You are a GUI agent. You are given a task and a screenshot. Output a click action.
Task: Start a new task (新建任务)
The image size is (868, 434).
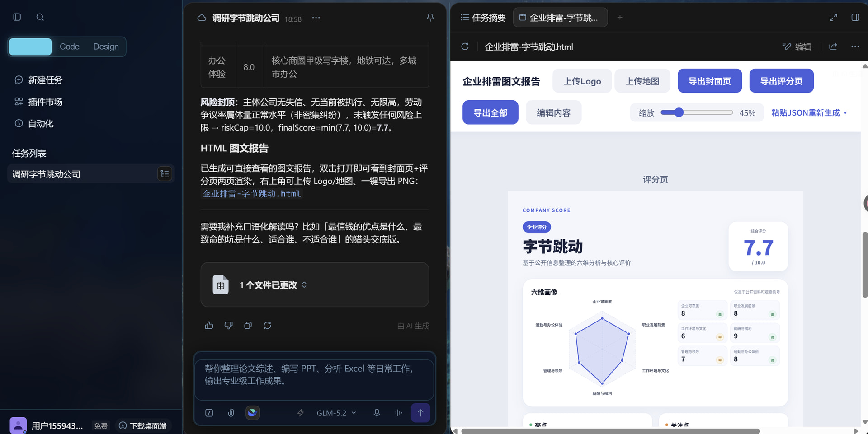(x=38, y=80)
